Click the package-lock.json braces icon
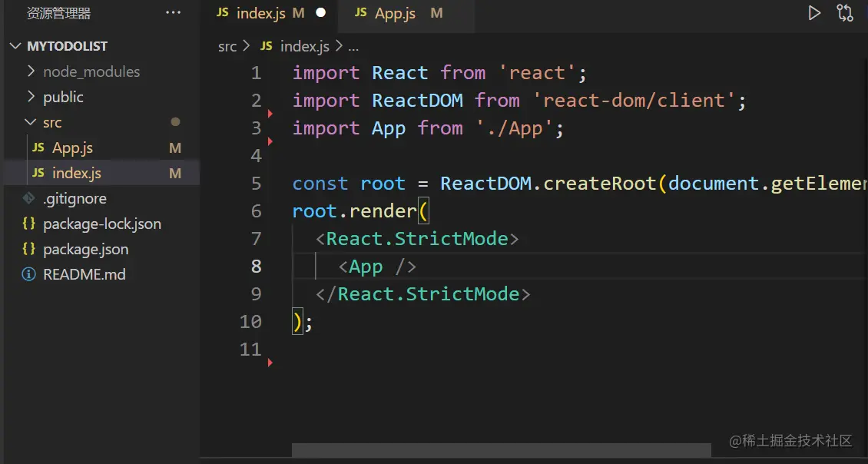Screen dimensions: 868x464 click(x=28, y=224)
